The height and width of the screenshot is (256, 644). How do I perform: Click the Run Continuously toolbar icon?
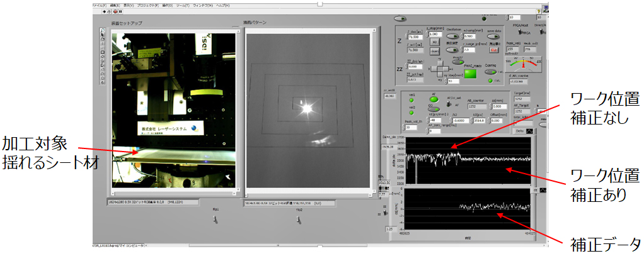click(x=109, y=12)
